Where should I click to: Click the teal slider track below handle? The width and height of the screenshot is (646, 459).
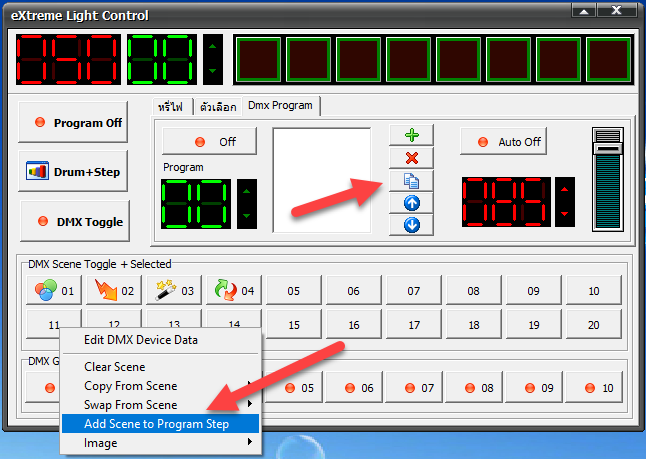(608, 191)
